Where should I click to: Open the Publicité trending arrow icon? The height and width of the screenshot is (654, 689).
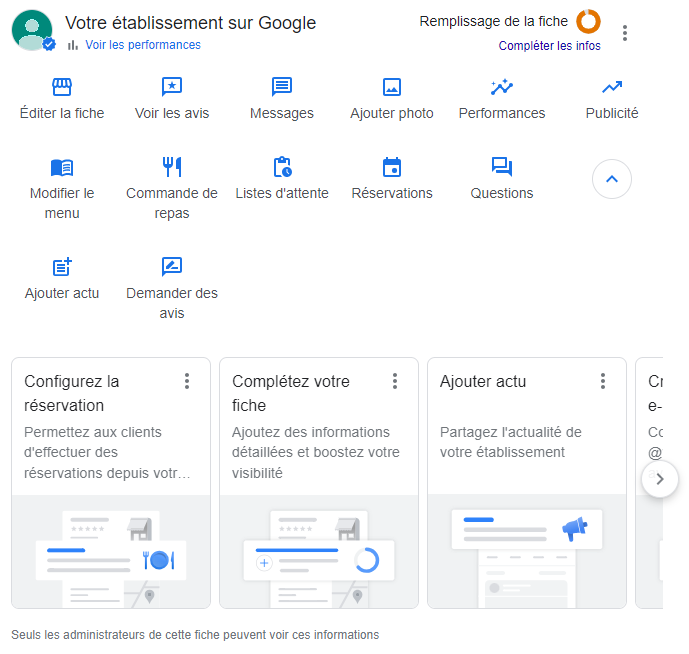tap(612, 87)
